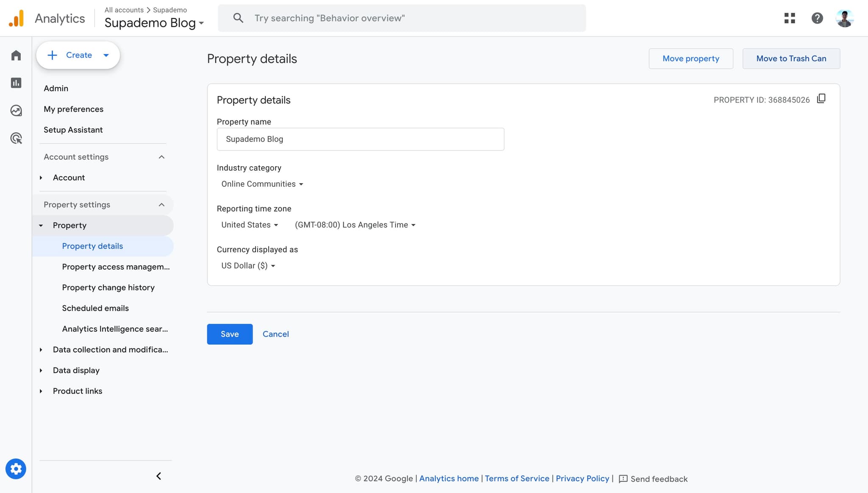The image size is (868, 493).
Task: Open the Explore icon in sidebar
Action: point(16,111)
